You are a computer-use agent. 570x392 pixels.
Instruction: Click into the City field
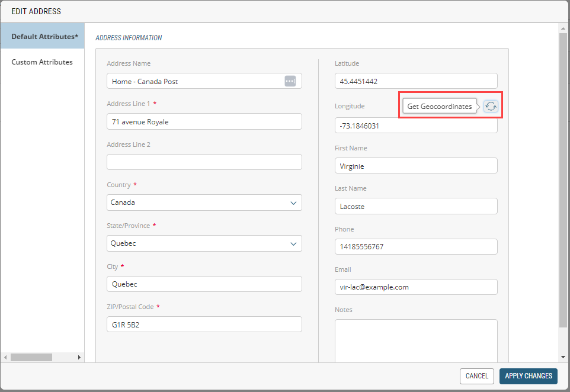pyautogui.click(x=204, y=284)
